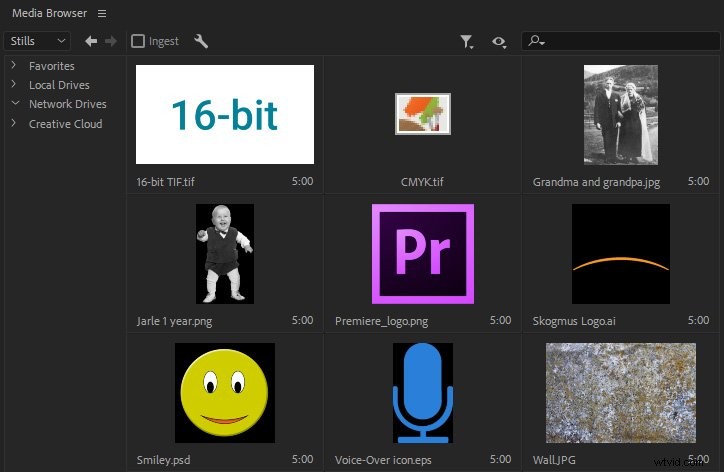Screen dimensions: 724x472
Task: Click the 5:00 duration of Premiere_logo.png
Action: click(501, 320)
